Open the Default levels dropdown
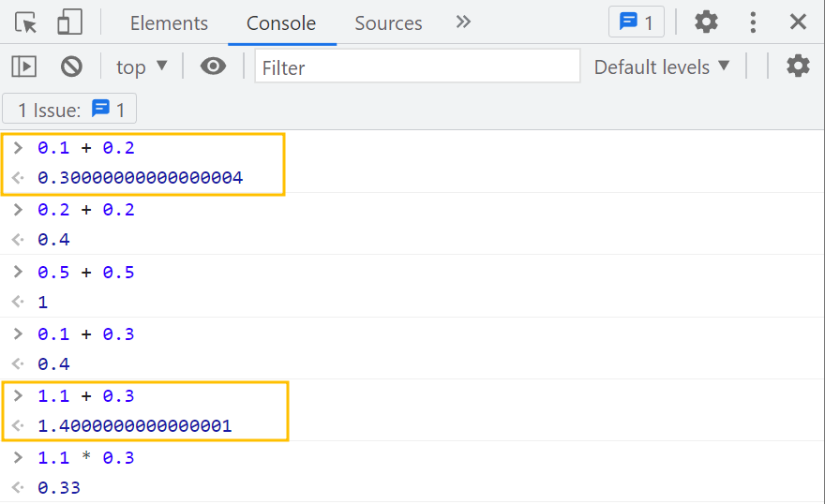Image resolution: width=825 pixels, height=504 pixels. [661, 67]
